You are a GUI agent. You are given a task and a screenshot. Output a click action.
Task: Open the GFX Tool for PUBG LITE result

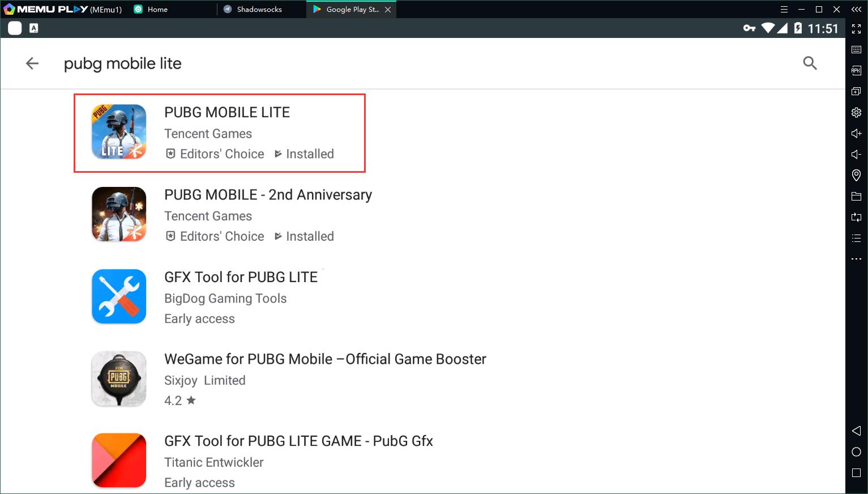tap(241, 277)
